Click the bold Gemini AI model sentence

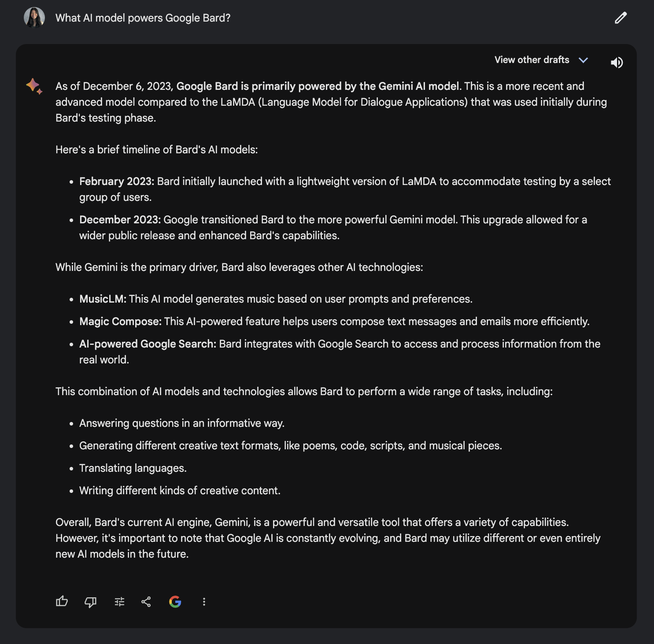(318, 86)
